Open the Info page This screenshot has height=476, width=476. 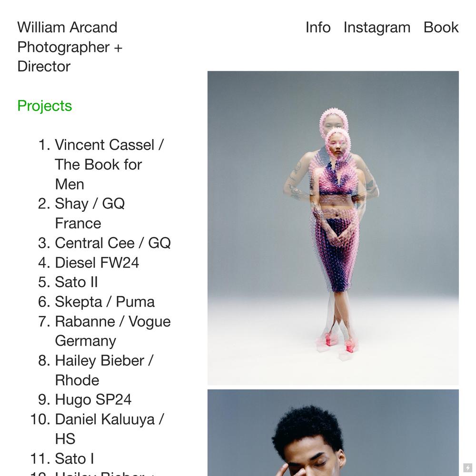pyautogui.click(x=318, y=27)
